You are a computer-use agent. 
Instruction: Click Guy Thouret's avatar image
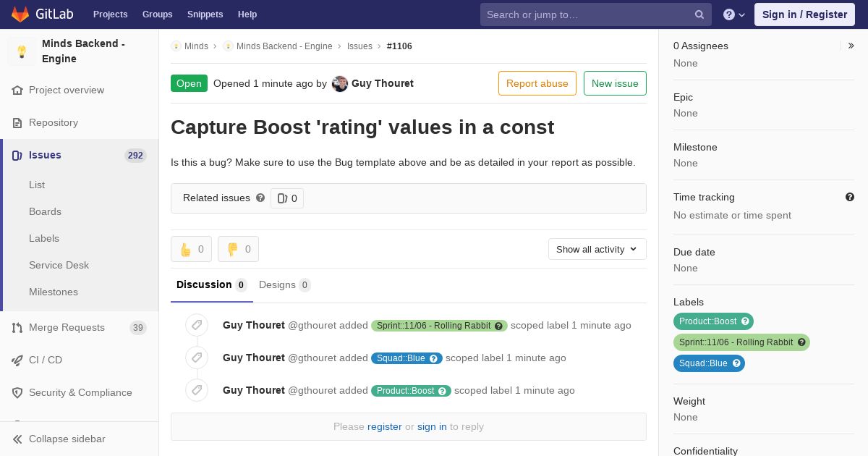(x=340, y=83)
